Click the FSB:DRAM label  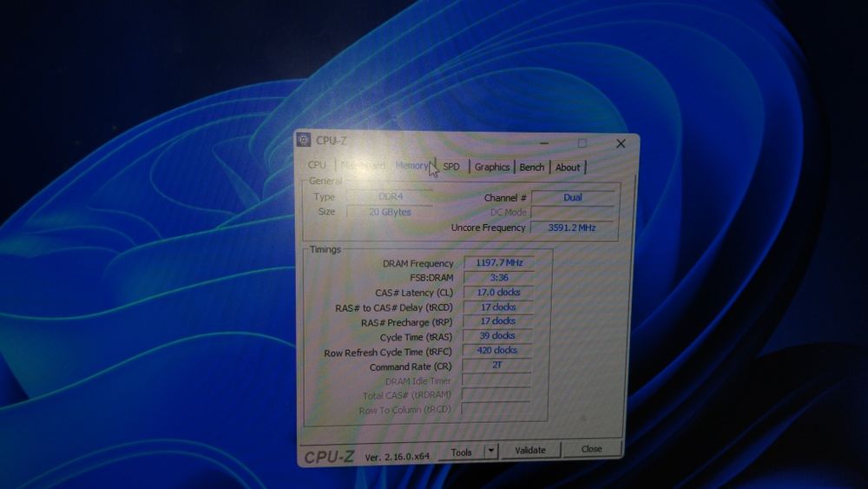431,278
